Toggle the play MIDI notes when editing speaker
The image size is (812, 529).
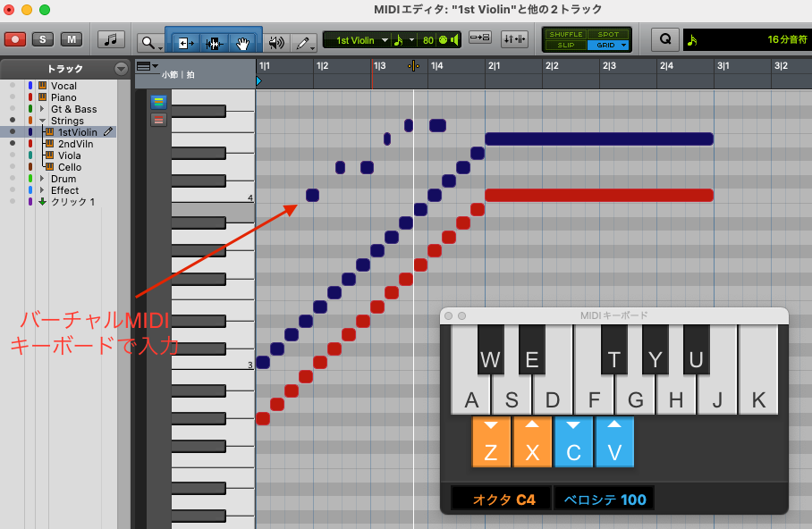pos(454,40)
